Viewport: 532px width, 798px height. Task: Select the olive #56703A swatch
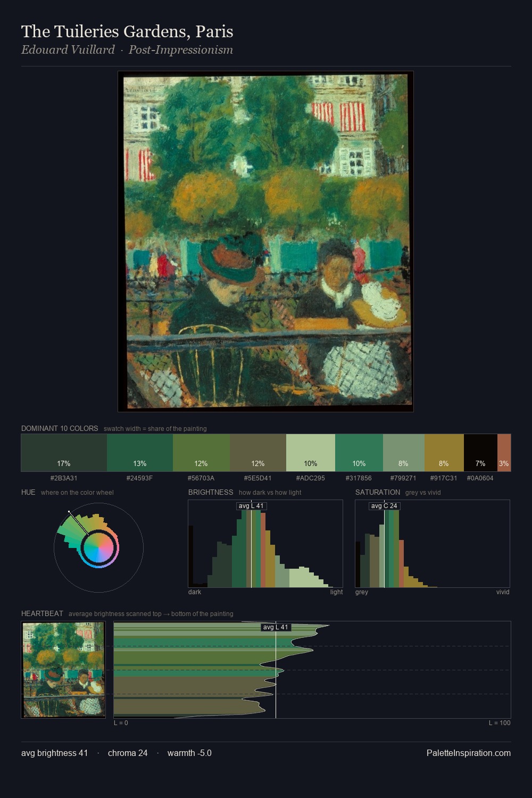(201, 453)
